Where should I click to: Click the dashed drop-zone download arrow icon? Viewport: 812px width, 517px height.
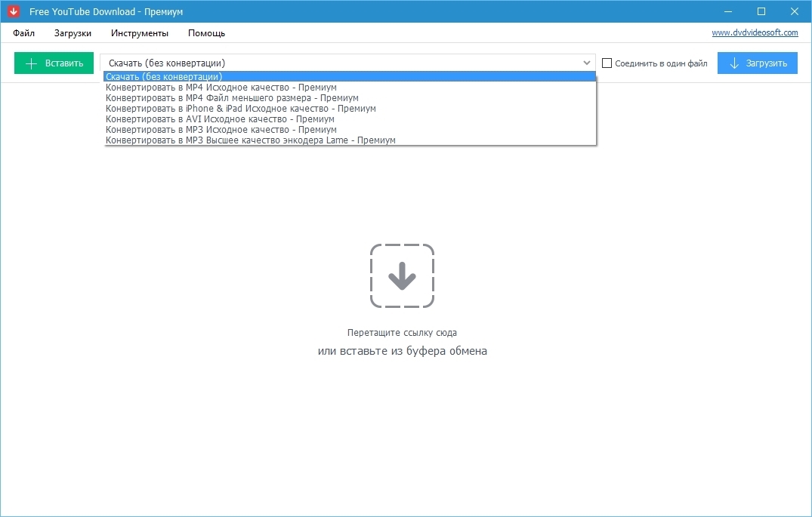(402, 275)
